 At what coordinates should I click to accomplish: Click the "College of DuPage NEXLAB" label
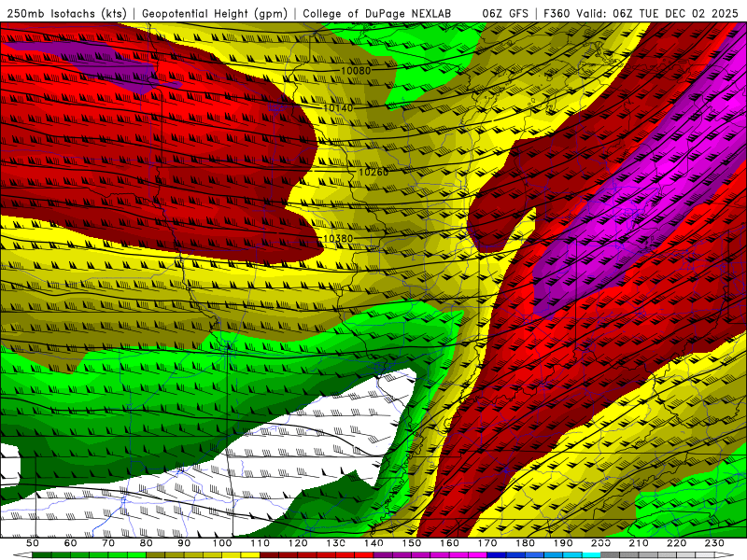pyautogui.click(x=377, y=14)
